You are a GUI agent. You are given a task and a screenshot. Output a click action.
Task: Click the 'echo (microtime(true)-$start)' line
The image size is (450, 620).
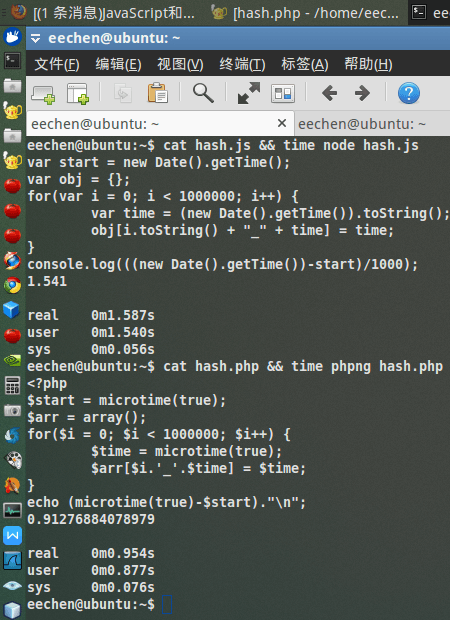click(166, 502)
